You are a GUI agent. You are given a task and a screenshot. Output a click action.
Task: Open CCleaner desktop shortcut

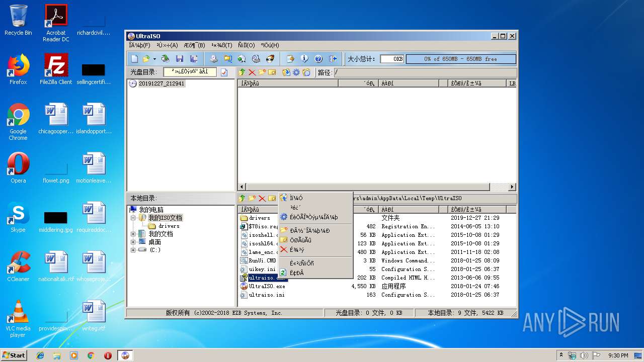click(18, 266)
